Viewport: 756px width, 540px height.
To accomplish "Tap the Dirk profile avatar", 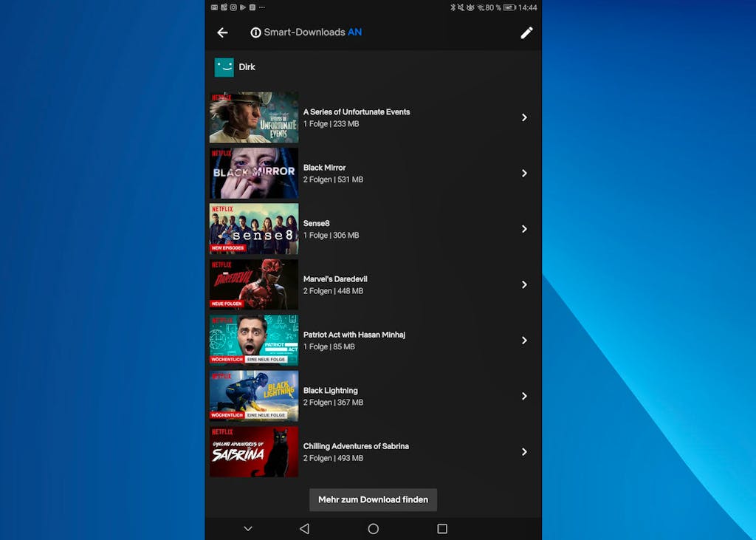I will pos(224,67).
